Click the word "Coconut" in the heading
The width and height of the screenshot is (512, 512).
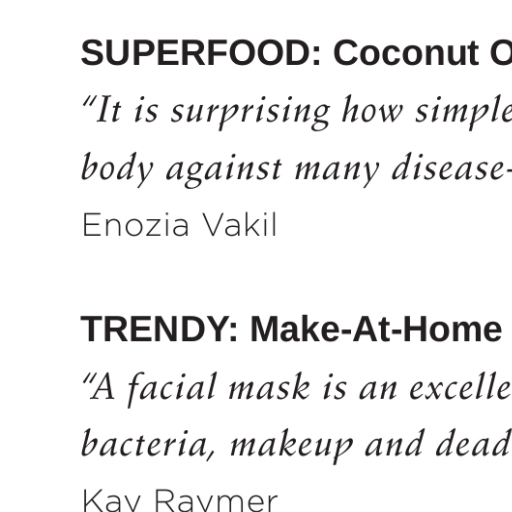click(x=406, y=53)
